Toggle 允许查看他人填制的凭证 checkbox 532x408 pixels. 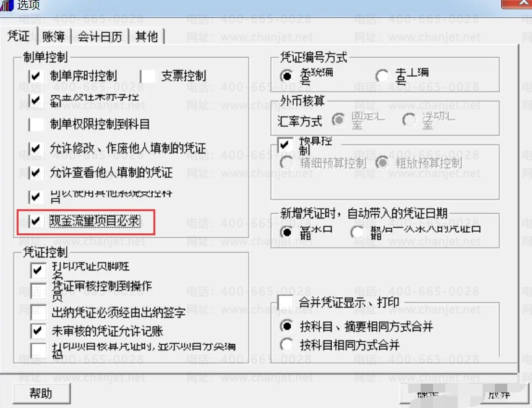click(36, 173)
